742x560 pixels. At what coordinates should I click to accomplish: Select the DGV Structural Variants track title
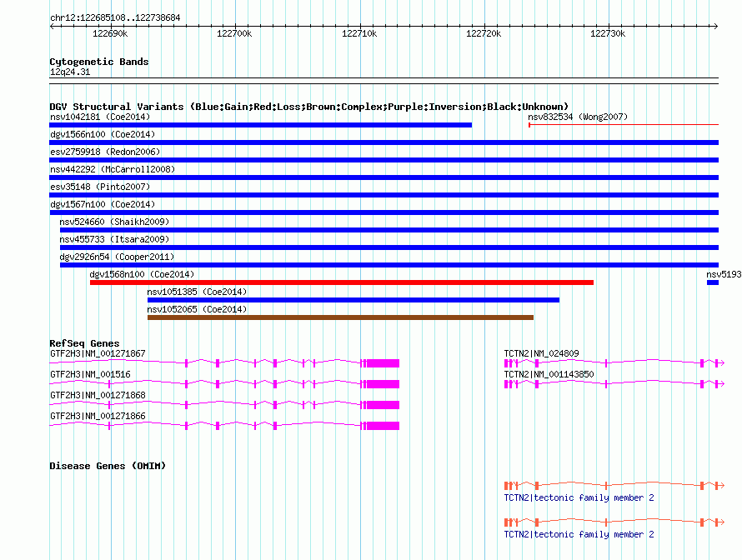[309, 107]
